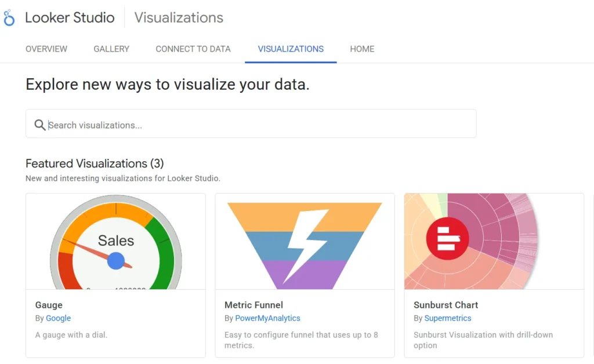Click the blue gauge dial center
This screenshot has width=594, height=364.
[116, 261]
